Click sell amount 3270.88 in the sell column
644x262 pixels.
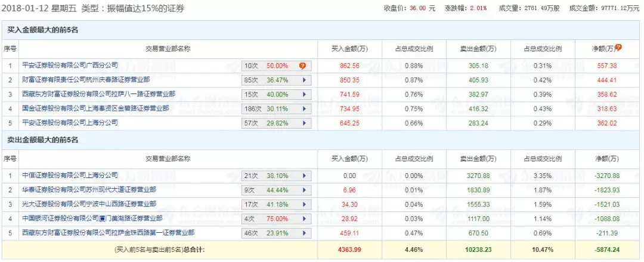click(478, 176)
